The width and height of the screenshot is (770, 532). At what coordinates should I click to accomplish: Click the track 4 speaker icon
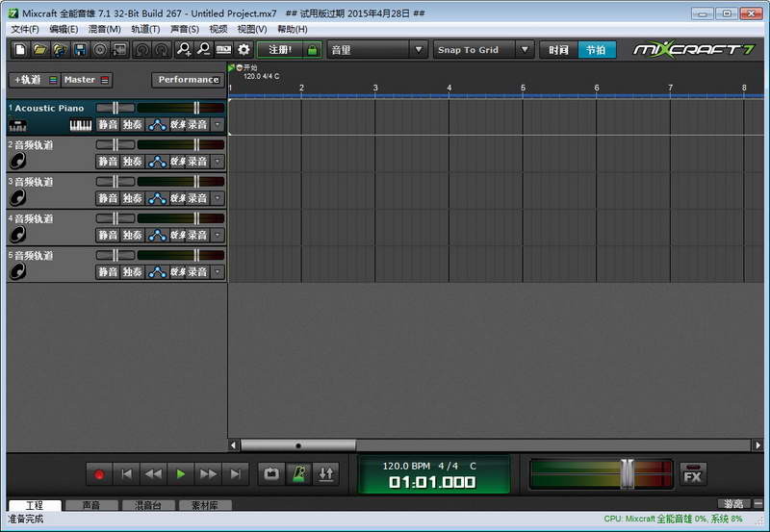tap(17, 234)
